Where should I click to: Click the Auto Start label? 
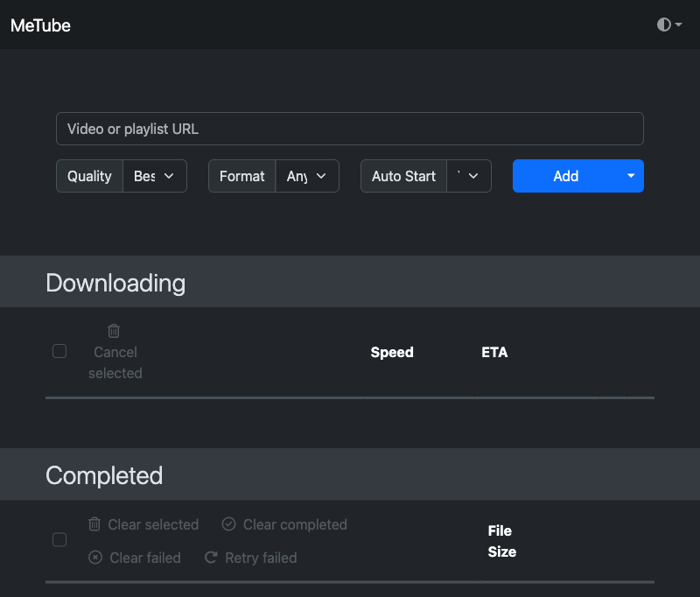click(403, 176)
